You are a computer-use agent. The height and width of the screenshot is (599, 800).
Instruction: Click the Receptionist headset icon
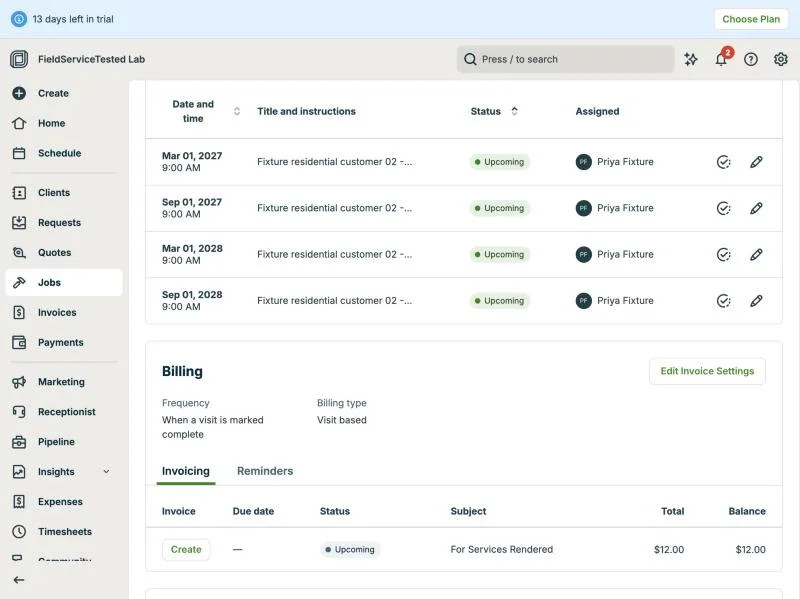point(19,412)
